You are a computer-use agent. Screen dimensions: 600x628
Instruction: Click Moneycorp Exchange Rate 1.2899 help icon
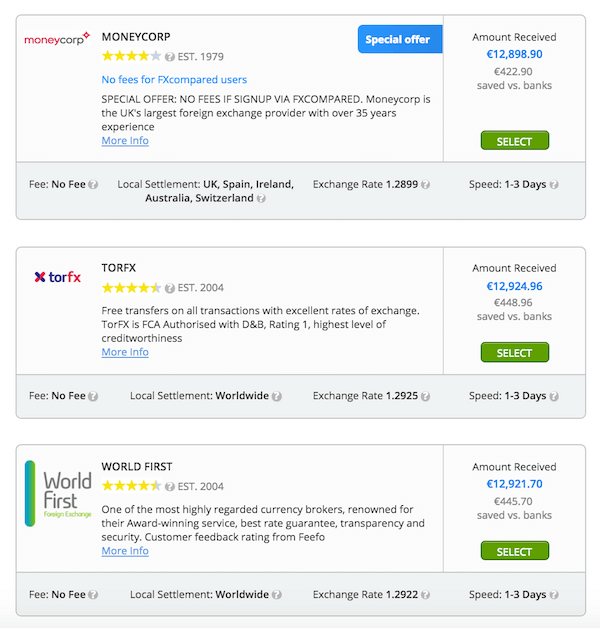point(426,185)
